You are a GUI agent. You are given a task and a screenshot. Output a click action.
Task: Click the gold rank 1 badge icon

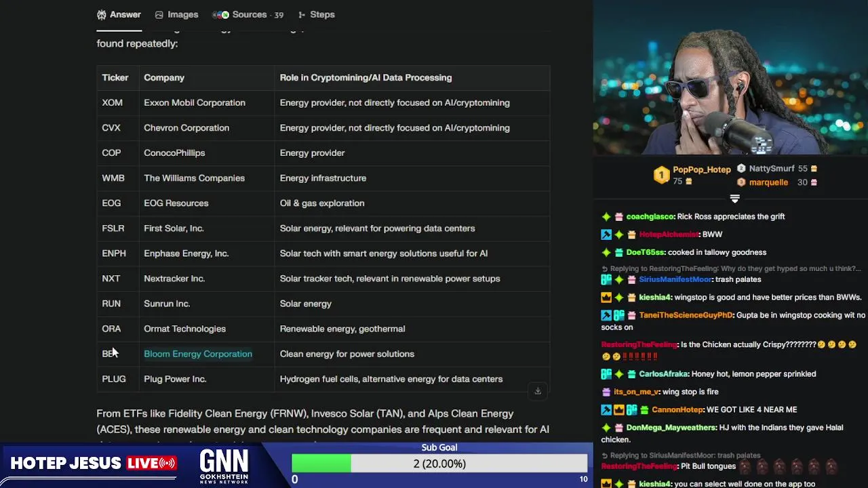coord(661,176)
